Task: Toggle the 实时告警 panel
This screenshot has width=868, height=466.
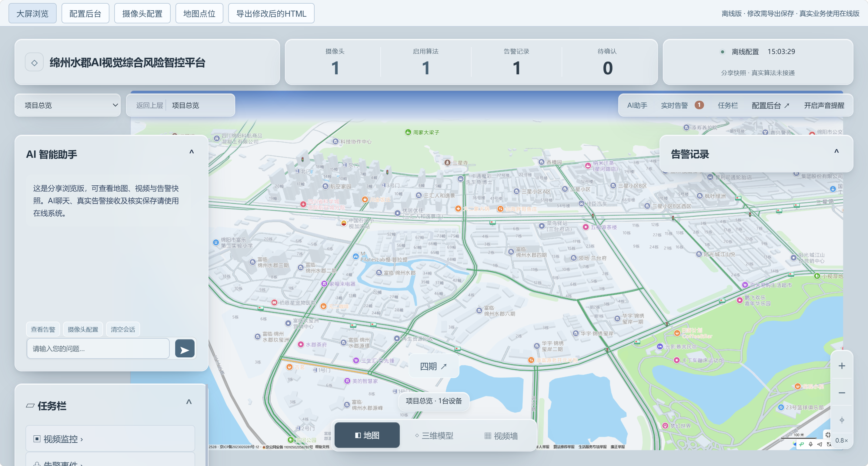Action: coord(674,106)
